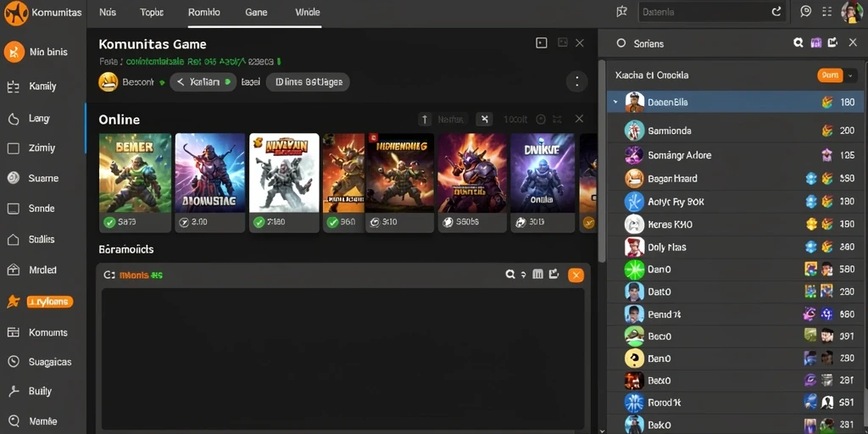This screenshot has width=868, height=434.
Task: Open Kamily in the left sidebar
Action: click(42, 86)
